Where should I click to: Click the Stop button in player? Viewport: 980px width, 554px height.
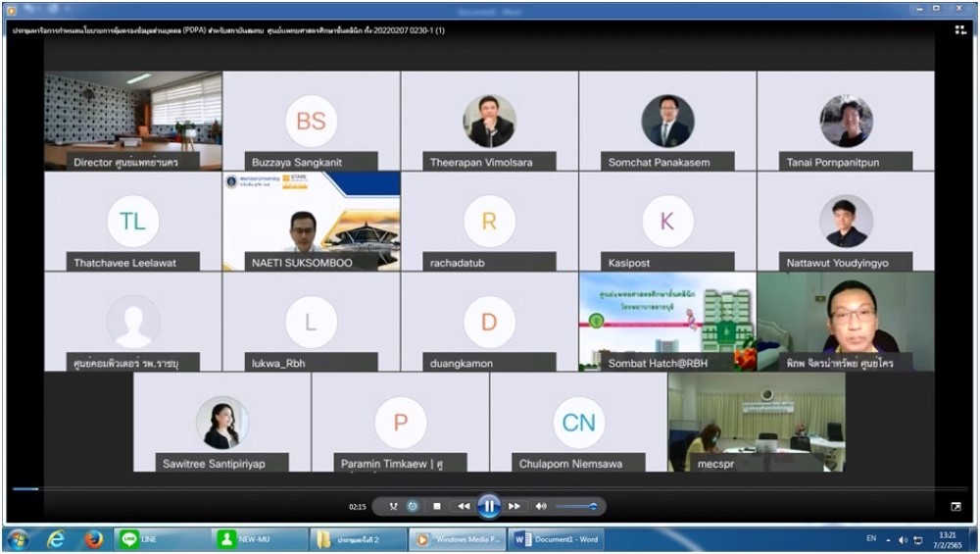[x=437, y=507]
